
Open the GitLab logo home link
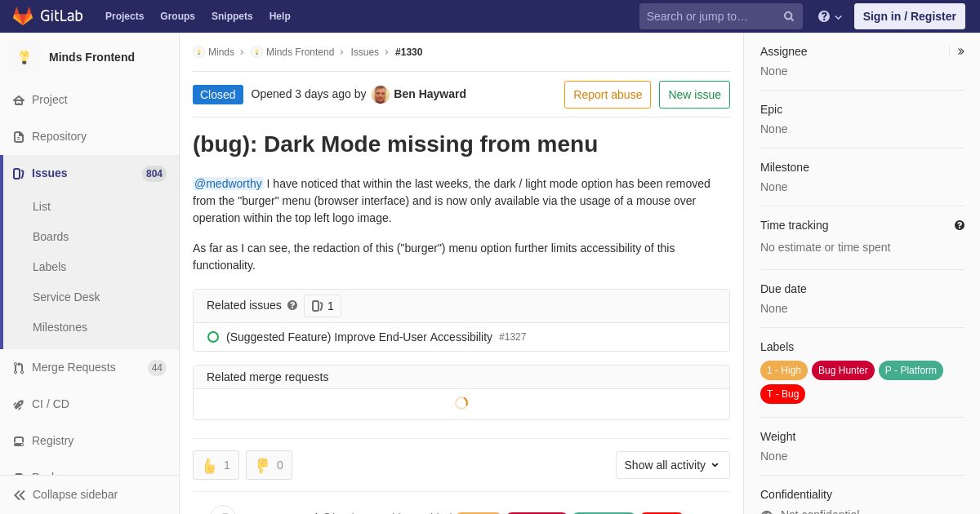(x=47, y=16)
